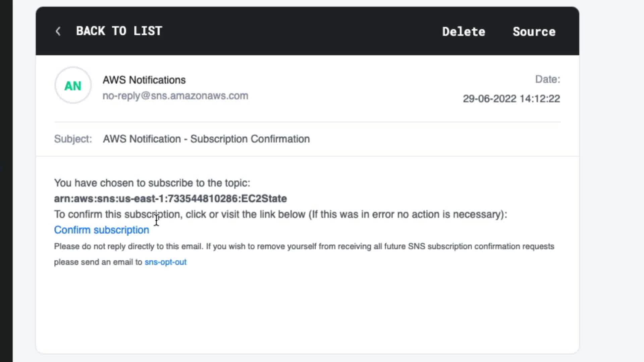Image resolution: width=644 pixels, height=362 pixels.
Task: Open the sns-opt-out link
Action: click(165, 262)
